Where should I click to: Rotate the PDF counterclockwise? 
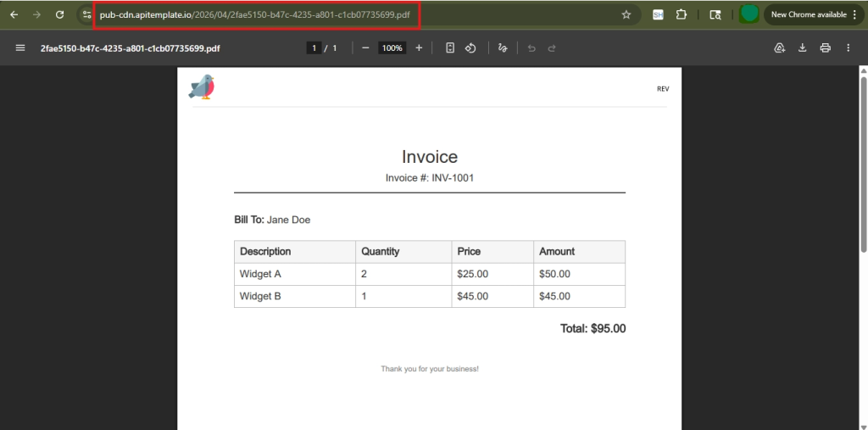(x=470, y=48)
